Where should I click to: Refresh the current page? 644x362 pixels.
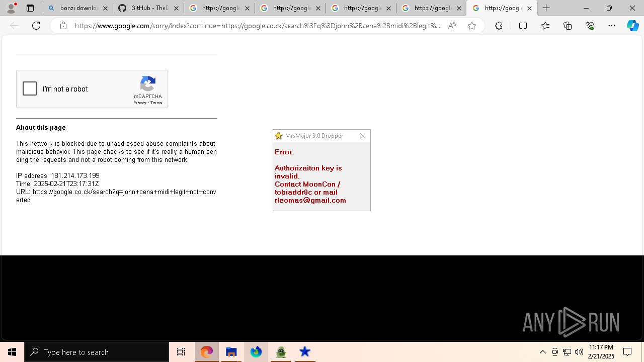(x=36, y=26)
